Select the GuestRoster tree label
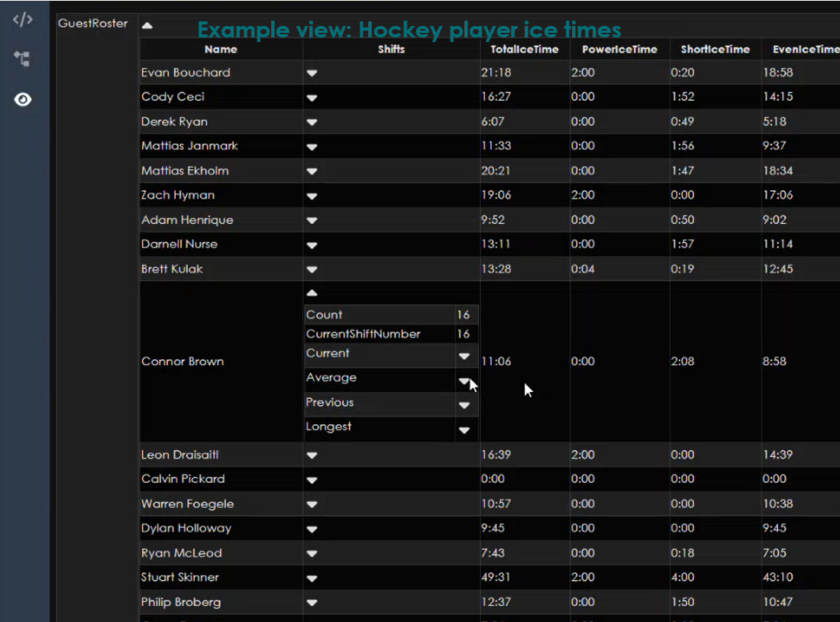Viewport: 840px width, 622px height. point(93,24)
